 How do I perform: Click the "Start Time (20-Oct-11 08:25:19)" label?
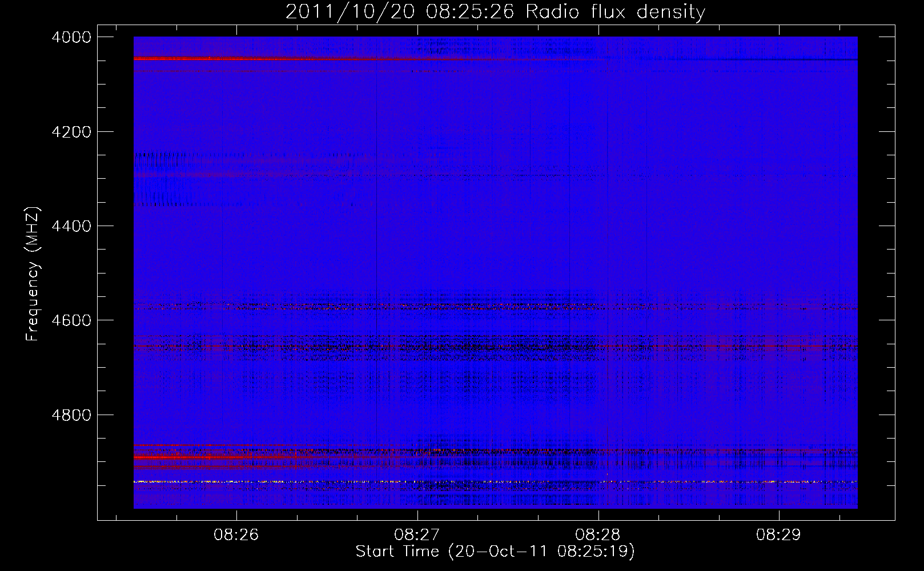(495, 552)
